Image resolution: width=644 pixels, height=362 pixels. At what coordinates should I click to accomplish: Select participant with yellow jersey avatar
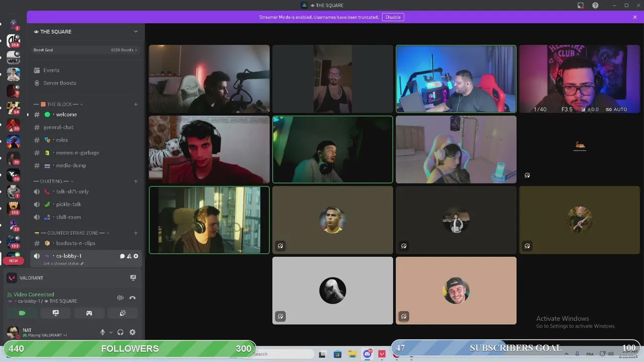[333, 220]
